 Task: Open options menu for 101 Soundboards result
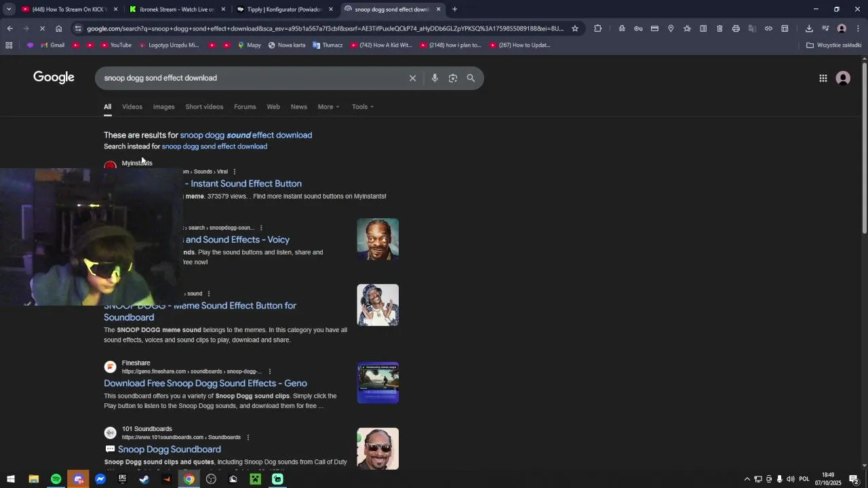click(x=248, y=437)
